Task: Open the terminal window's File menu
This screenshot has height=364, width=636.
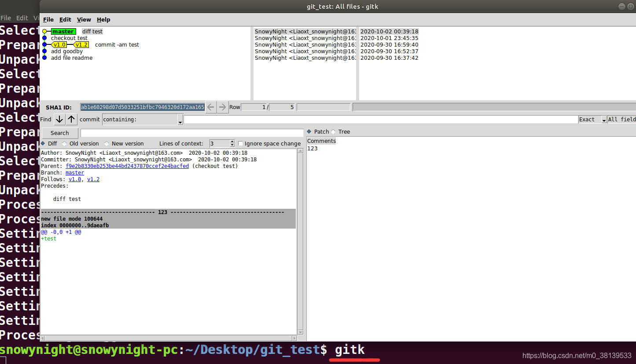Action: tap(6, 18)
